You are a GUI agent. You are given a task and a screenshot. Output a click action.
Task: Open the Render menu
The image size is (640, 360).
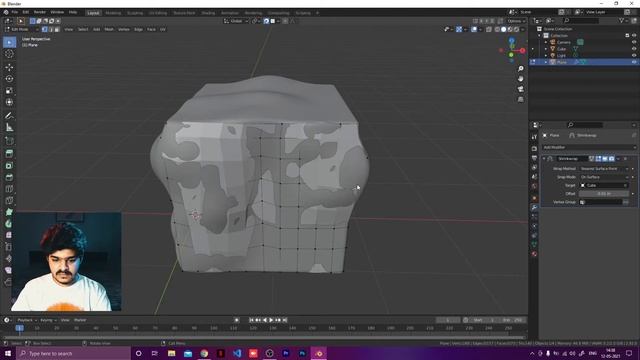(x=40, y=12)
